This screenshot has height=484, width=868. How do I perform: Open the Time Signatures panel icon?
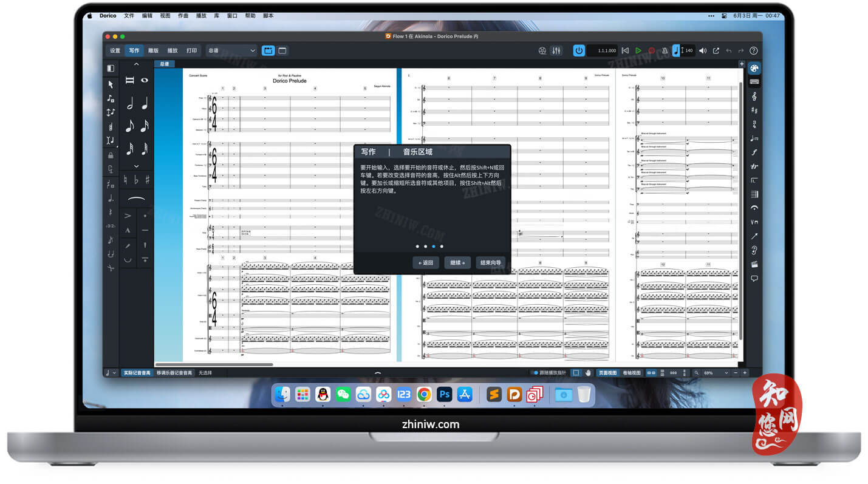click(754, 124)
